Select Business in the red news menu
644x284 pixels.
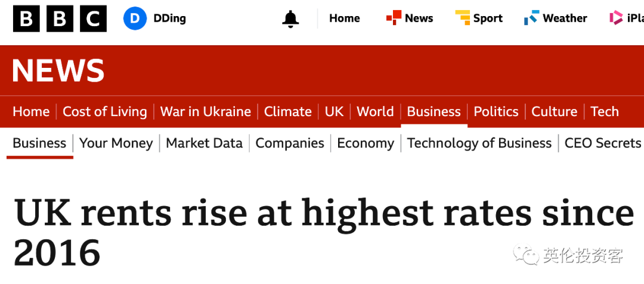click(x=434, y=111)
